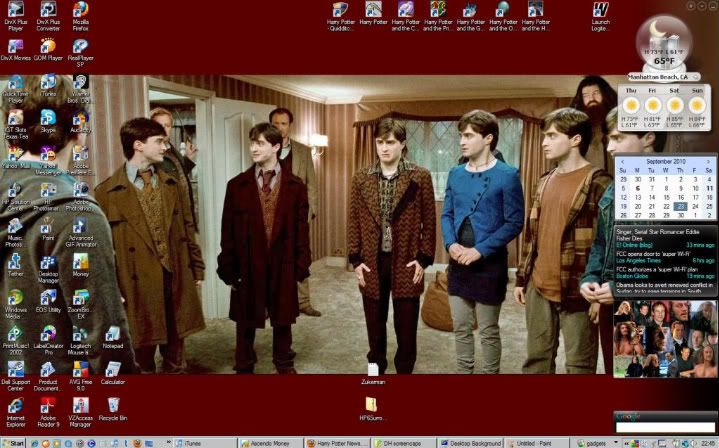The height and width of the screenshot is (448, 719).
Task: Select the HP6Surro folder on desktop
Action: pyautogui.click(x=371, y=409)
